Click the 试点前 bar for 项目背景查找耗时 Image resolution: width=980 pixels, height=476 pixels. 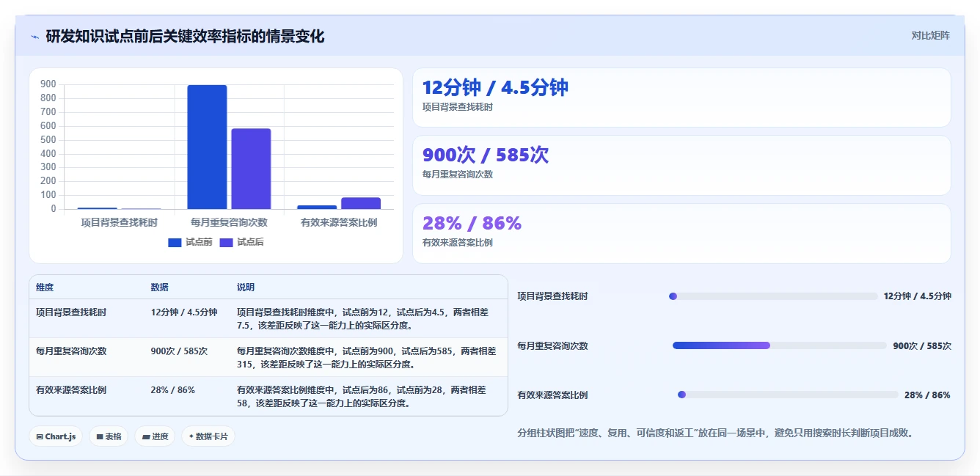point(97,208)
